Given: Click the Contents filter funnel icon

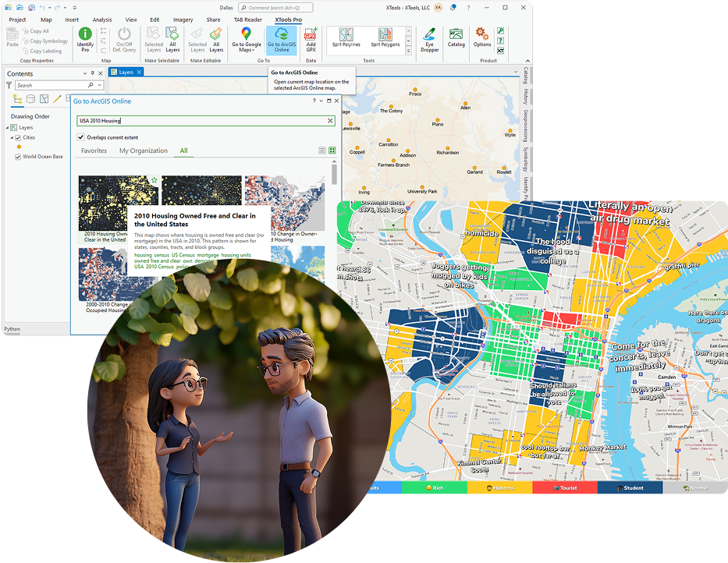Looking at the screenshot, I should point(9,86).
